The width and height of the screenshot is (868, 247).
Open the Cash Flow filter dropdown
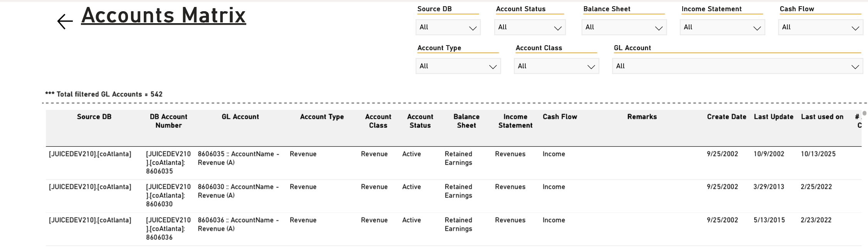coord(821,27)
